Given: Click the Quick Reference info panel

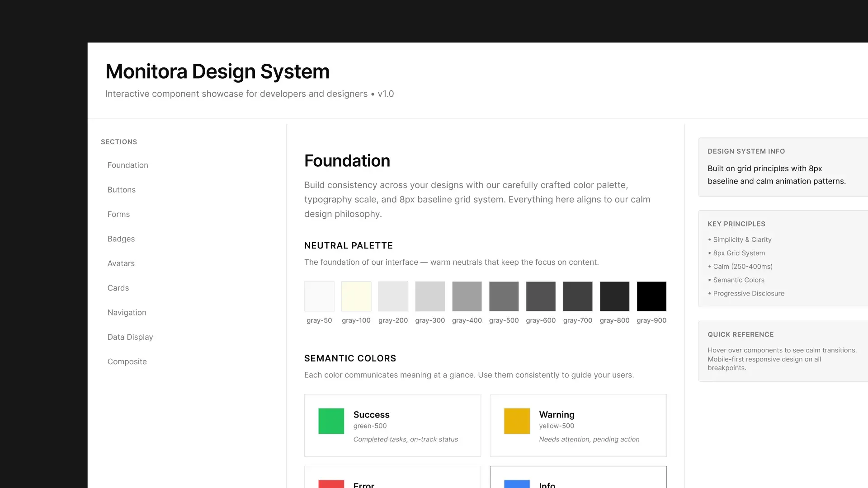Looking at the screenshot, I should [x=782, y=351].
